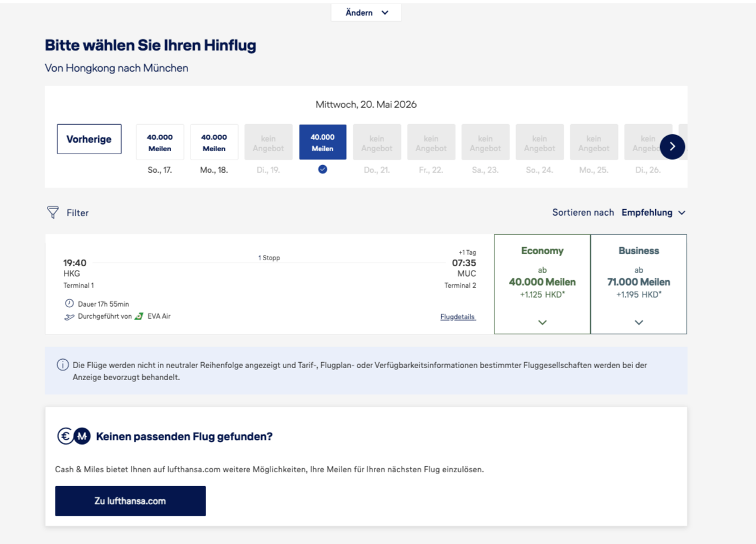This screenshot has height=544, width=756.
Task: Click the 1 Stopp label
Action: tap(269, 258)
